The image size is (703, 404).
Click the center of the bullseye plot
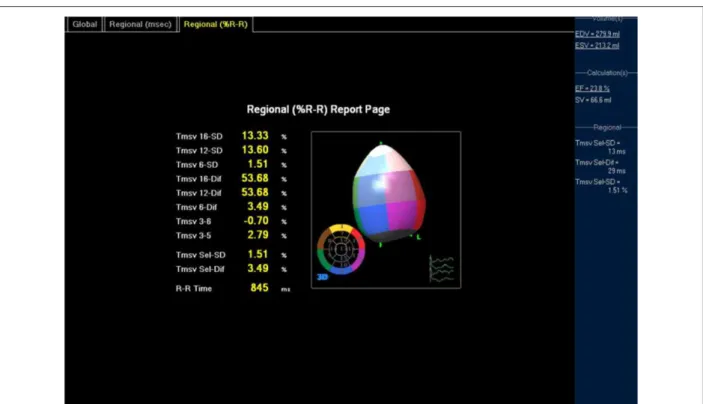click(341, 249)
